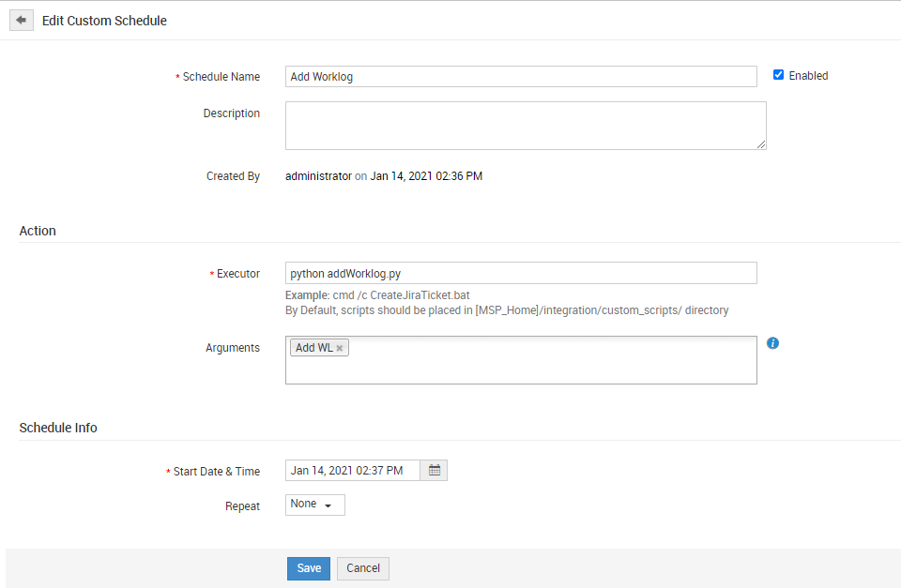The width and height of the screenshot is (901, 588).
Task: Select the Add WL tag text
Action: pyautogui.click(x=313, y=348)
